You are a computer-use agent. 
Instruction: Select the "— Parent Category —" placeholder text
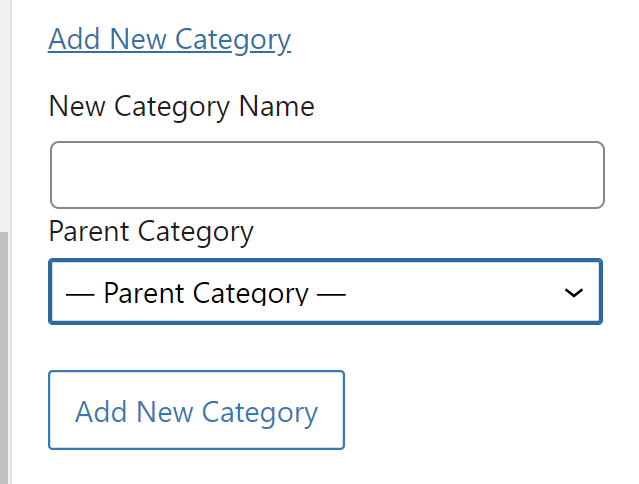205,293
